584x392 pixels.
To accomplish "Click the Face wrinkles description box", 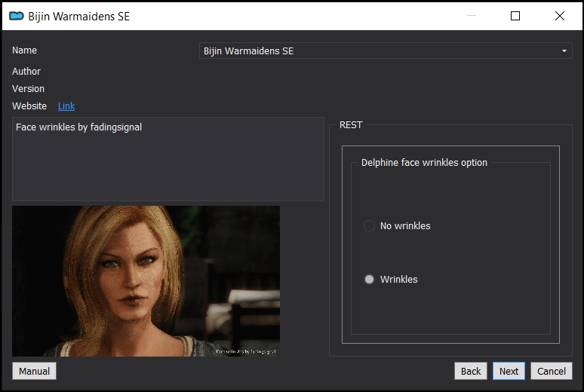I will tap(168, 159).
